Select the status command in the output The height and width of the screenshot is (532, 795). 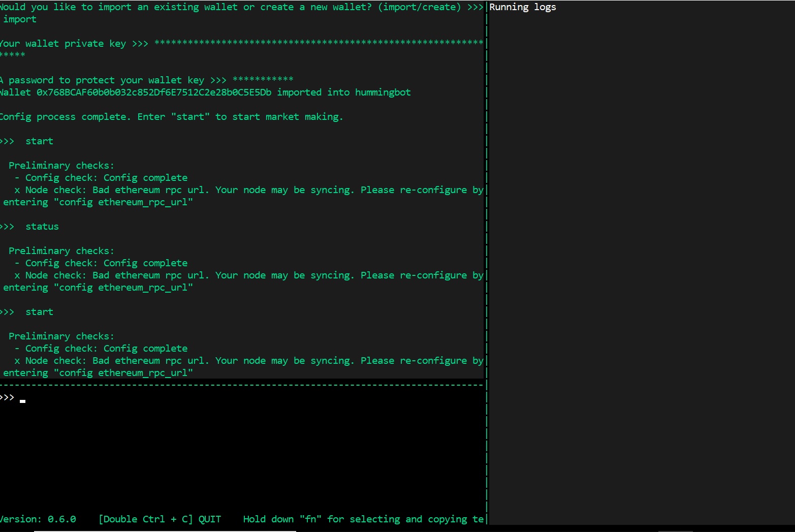click(42, 226)
